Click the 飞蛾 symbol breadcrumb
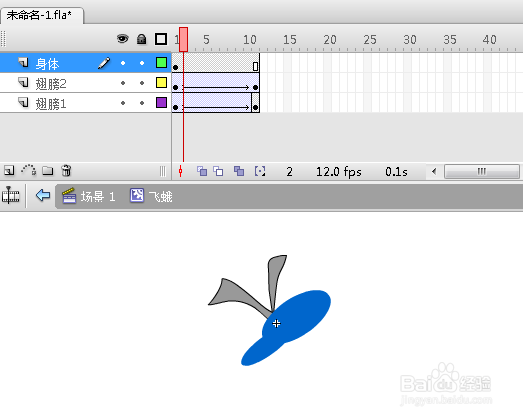 [151, 196]
